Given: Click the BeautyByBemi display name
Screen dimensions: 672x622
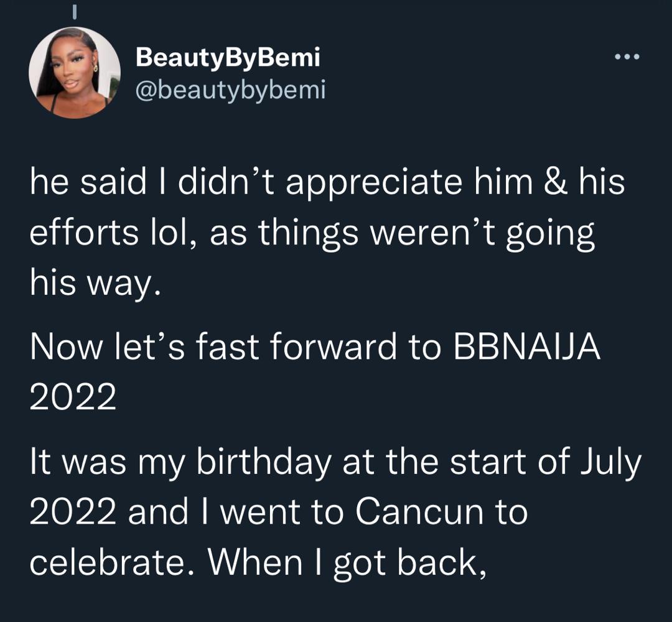Looking at the screenshot, I should coord(228,58).
